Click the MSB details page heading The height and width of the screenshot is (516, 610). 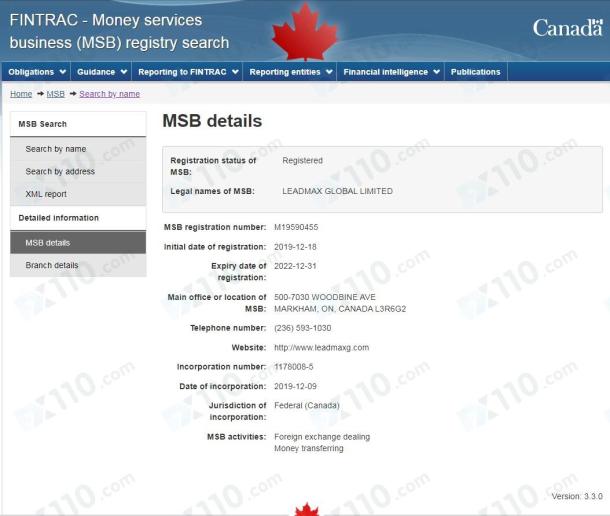212,121
